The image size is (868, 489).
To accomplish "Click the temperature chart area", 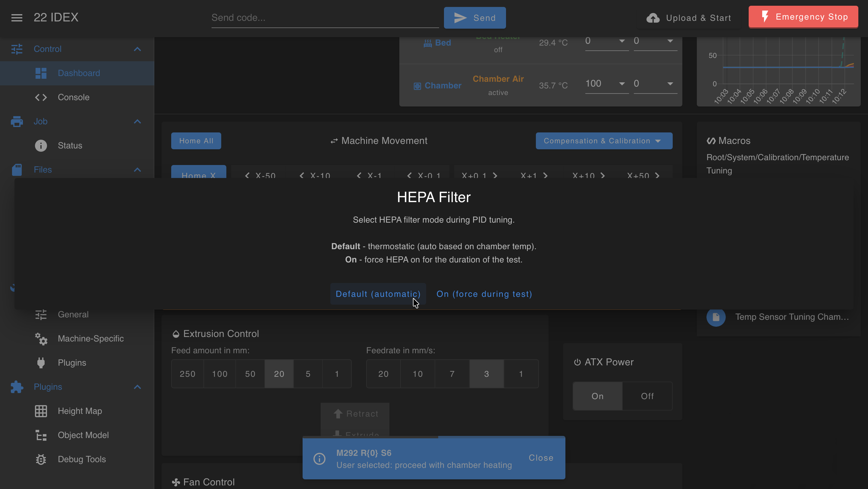I will point(778,71).
